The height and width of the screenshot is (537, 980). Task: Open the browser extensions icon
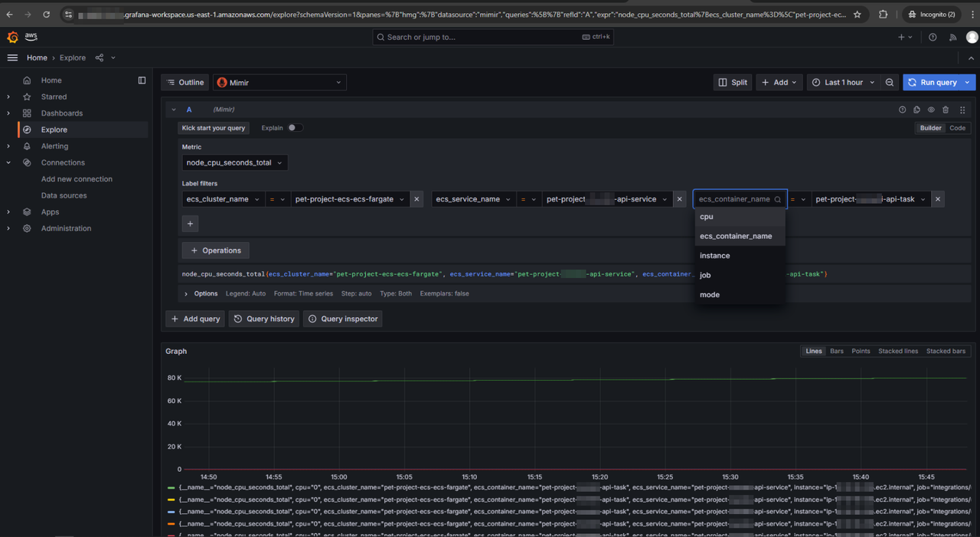pos(883,14)
